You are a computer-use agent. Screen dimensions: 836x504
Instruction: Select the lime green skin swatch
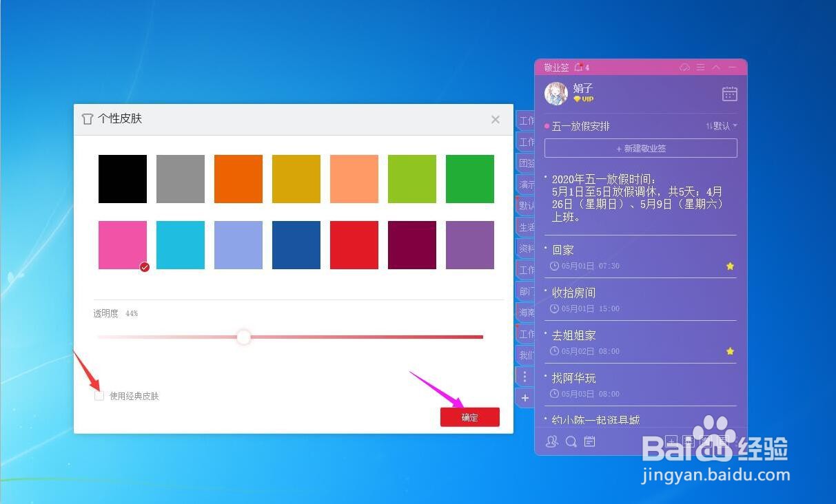412,179
